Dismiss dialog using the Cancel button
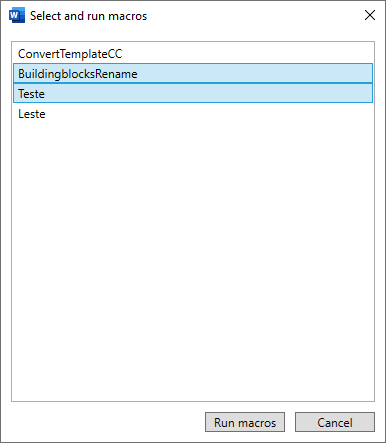The height and width of the screenshot is (443, 386). (x=335, y=422)
